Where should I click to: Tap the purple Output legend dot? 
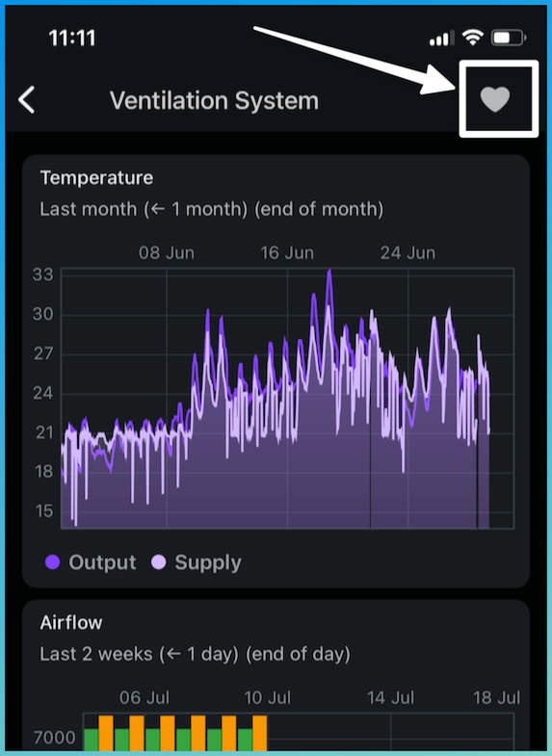53,562
